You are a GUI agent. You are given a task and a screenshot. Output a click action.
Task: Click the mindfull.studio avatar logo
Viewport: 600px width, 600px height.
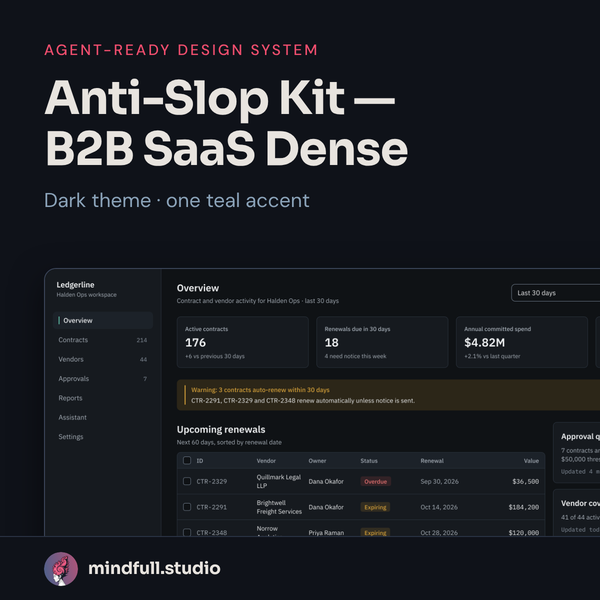pos(61,569)
